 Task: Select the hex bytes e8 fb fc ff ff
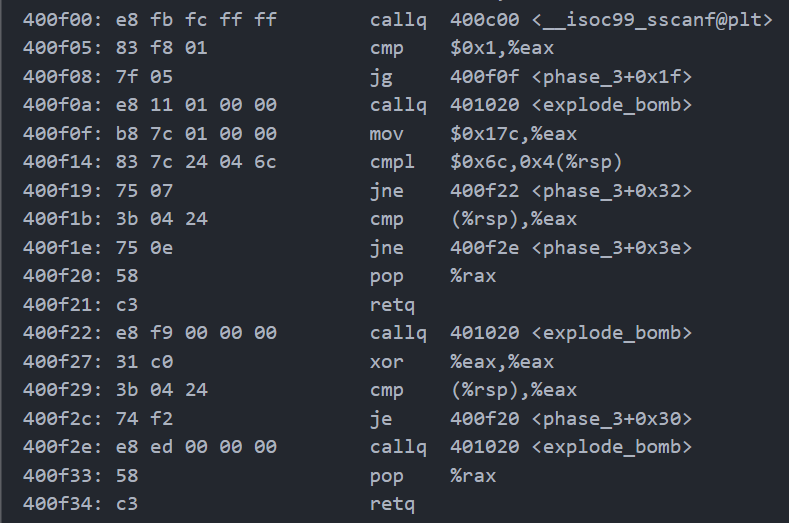211,19
